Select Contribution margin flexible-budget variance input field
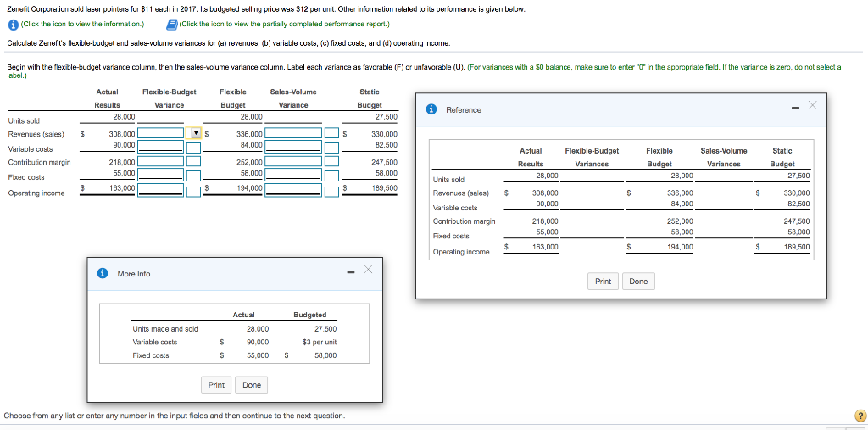Screen dimensions: 868x430 (160, 162)
